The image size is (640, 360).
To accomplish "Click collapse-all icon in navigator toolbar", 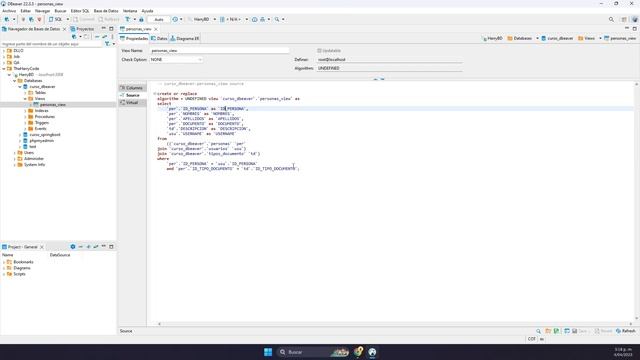I will [x=97, y=37].
